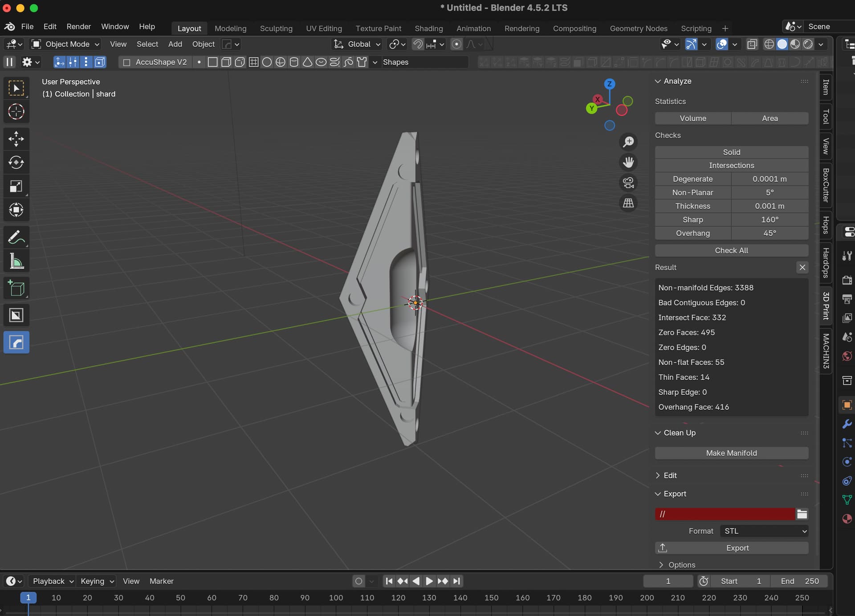Click frame 100 on the timeline
The image size is (855, 616).
pos(336,598)
